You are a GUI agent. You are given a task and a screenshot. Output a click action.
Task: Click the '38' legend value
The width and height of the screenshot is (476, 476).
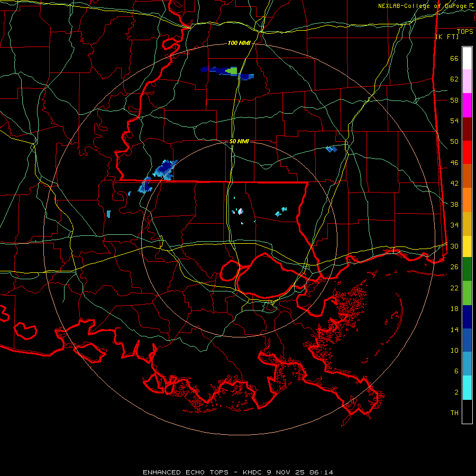454,204
